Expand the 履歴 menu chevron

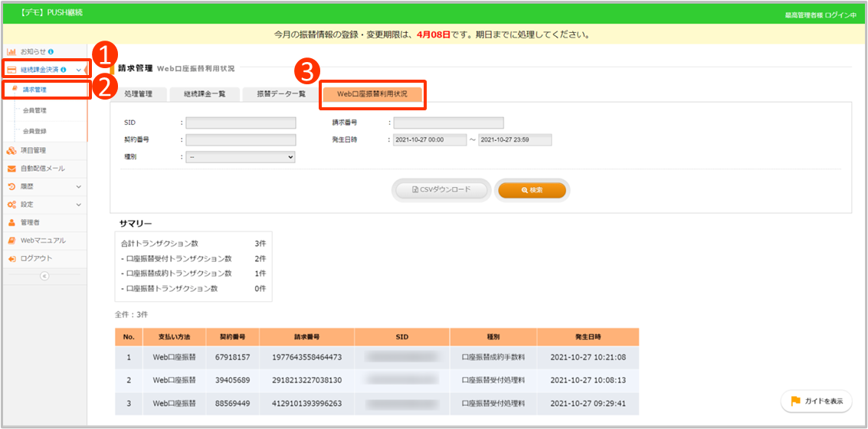pyautogui.click(x=78, y=186)
